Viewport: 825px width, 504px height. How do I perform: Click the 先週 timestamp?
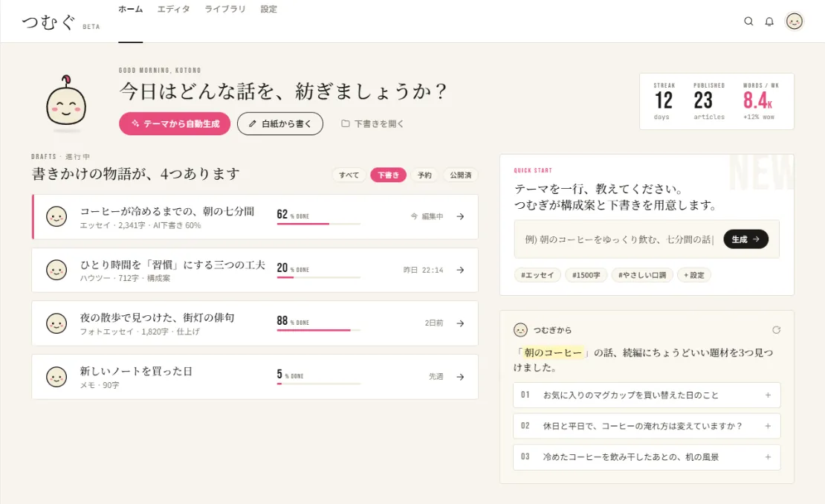436,377
